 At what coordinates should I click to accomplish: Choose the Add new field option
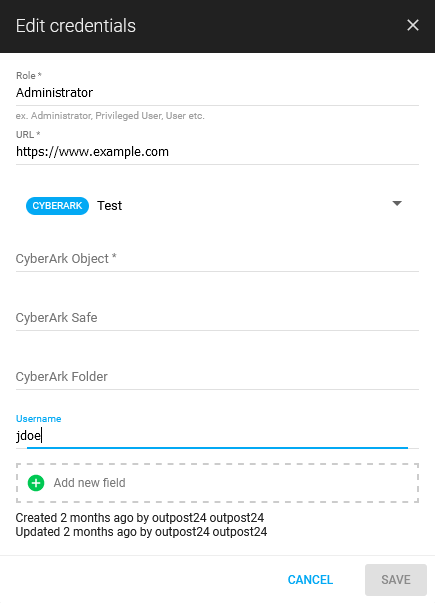217,483
